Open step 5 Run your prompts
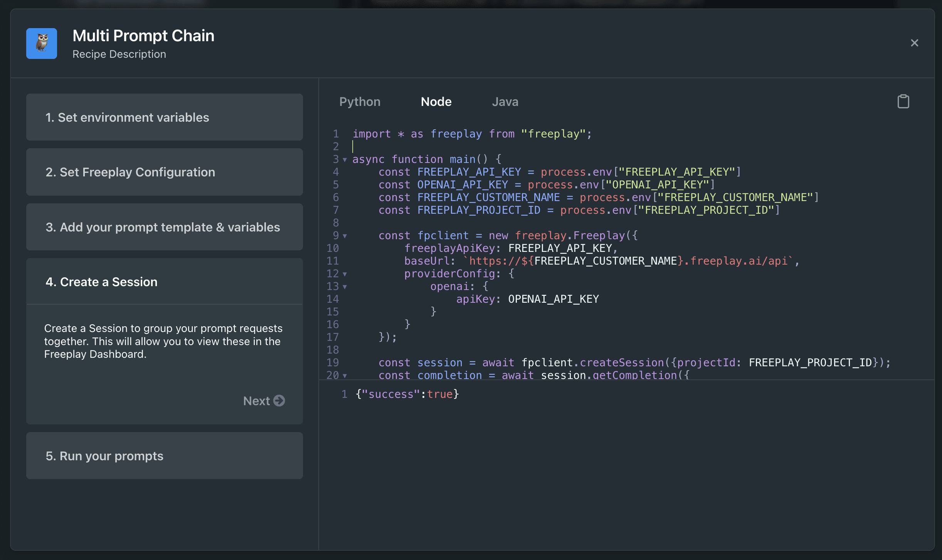942x560 pixels. 164,456
